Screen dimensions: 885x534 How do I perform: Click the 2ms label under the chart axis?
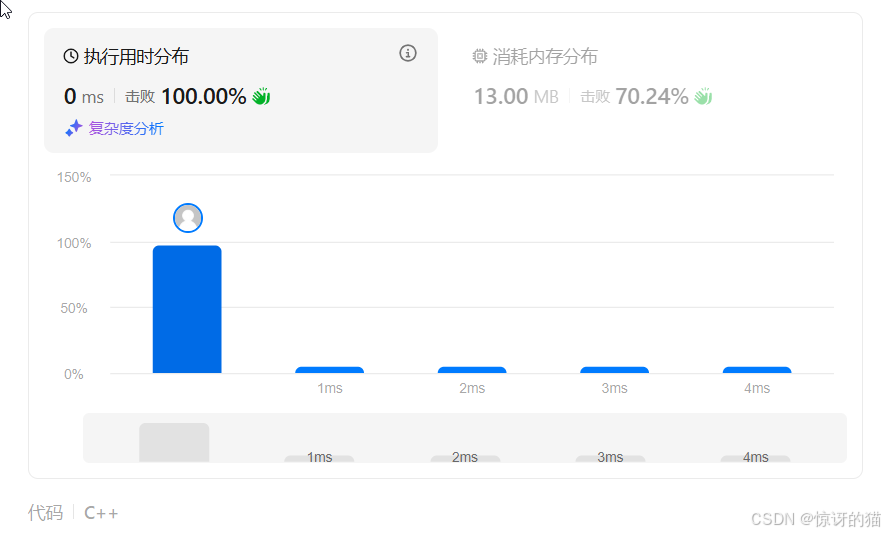point(472,388)
